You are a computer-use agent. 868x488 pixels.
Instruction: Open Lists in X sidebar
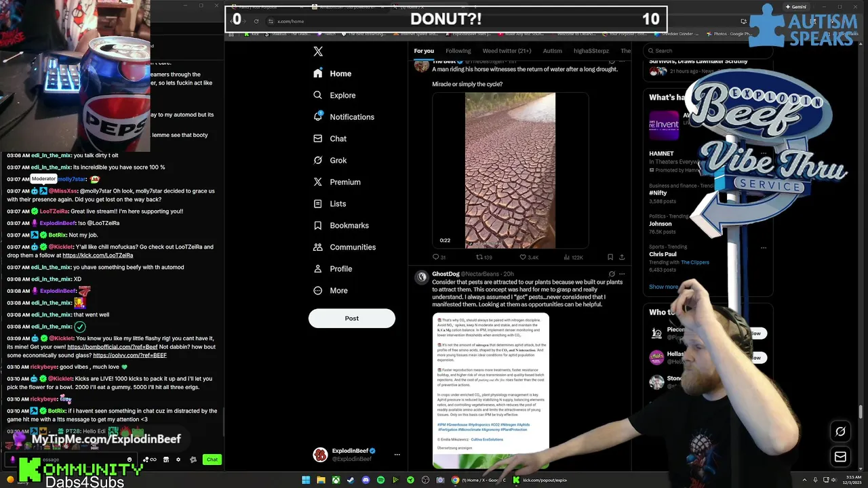[330, 203]
